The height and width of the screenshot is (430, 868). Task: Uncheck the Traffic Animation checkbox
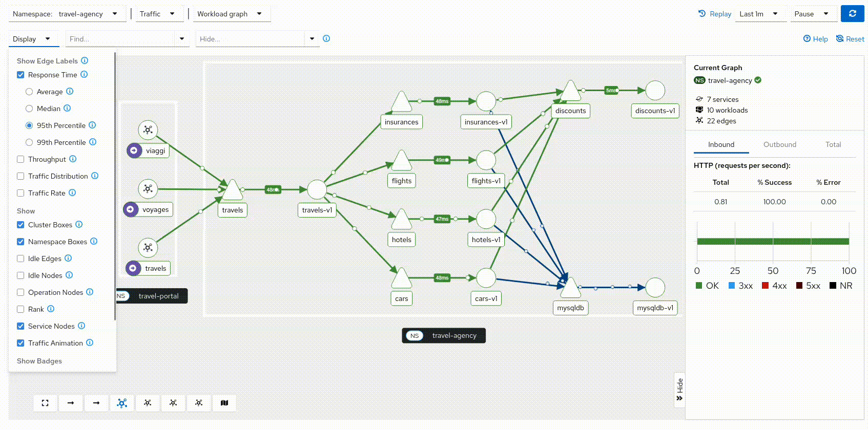coord(20,343)
